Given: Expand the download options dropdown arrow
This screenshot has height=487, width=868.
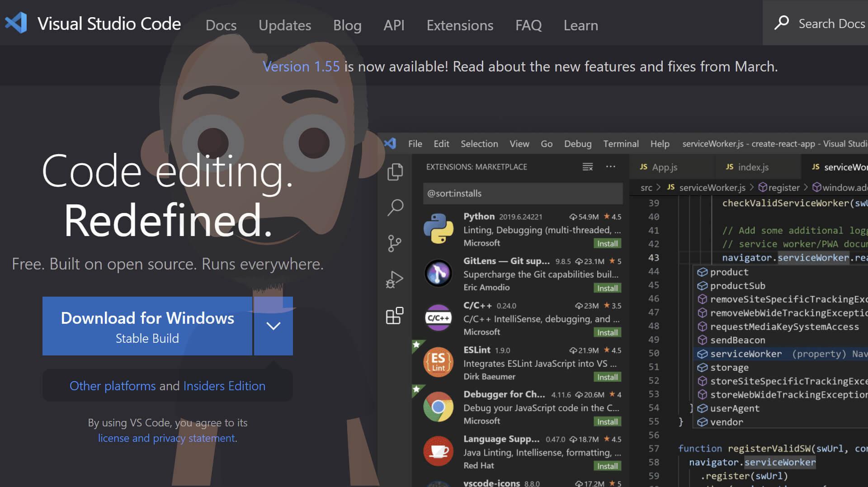Looking at the screenshot, I should tap(274, 326).
